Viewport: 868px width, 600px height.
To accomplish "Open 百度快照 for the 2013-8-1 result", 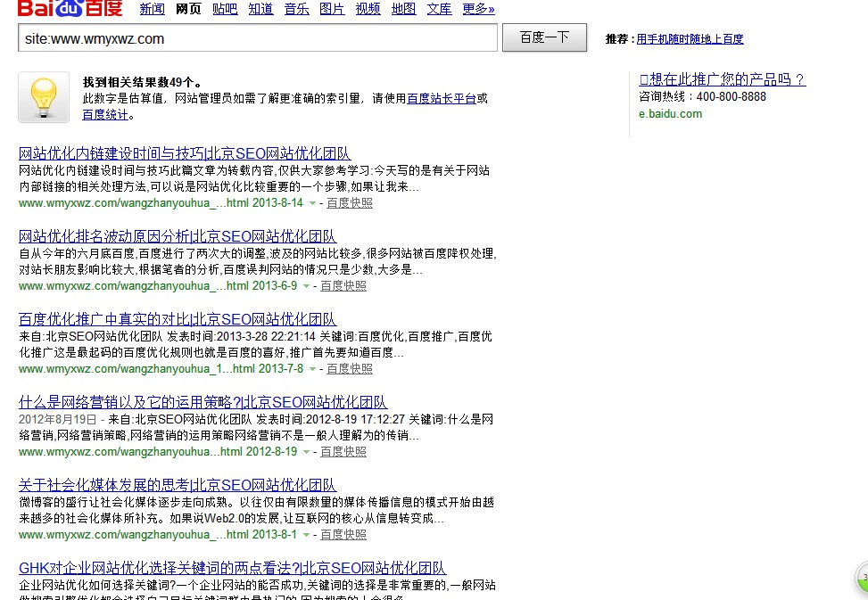I will click(343, 535).
